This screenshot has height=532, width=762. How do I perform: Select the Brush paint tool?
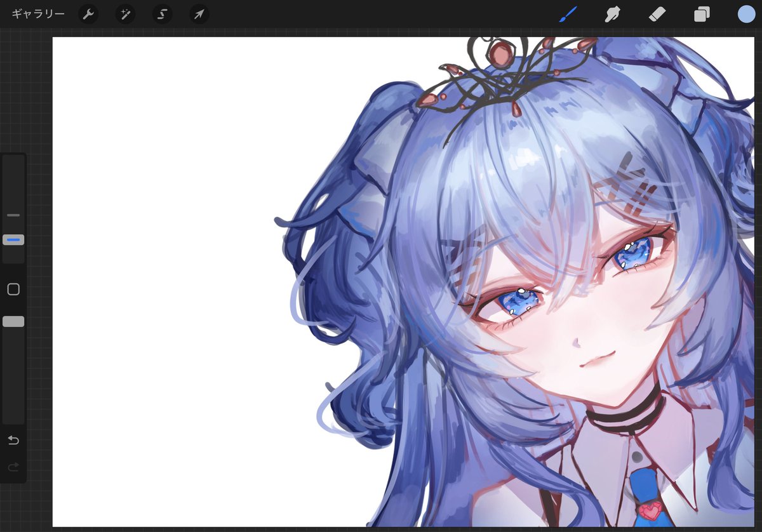567,14
